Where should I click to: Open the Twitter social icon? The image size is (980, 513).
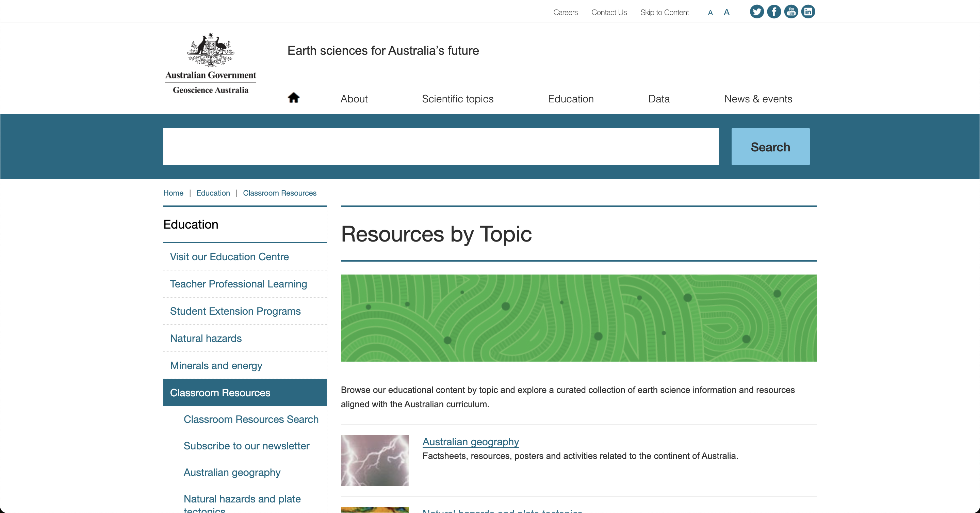pos(757,12)
